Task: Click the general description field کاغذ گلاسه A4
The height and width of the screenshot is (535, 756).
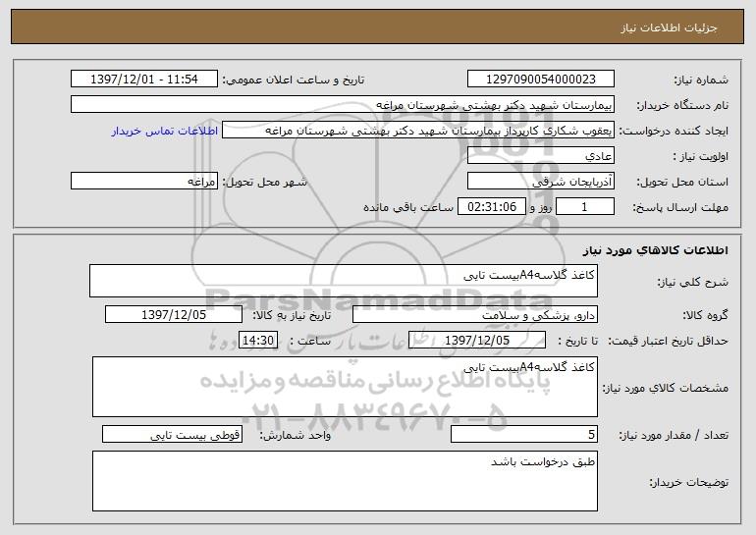Action: 344,281
